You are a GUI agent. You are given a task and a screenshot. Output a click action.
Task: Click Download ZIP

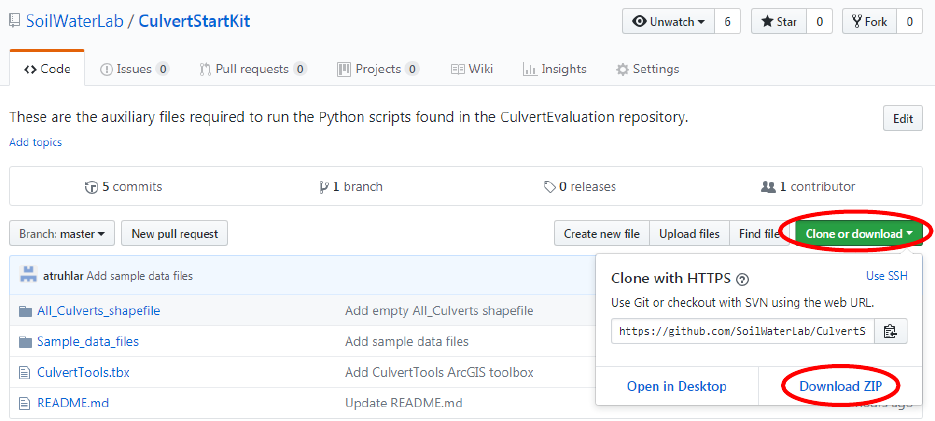[x=840, y=386]
